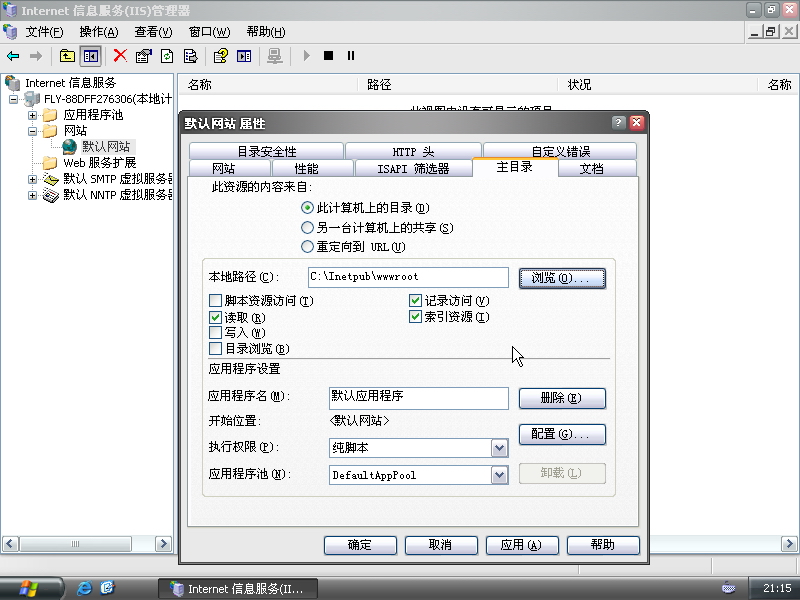This screenshot has height=600, width=800.
Task: Enable the Directory browsing (B) checkbox
Action: (215, 349)
